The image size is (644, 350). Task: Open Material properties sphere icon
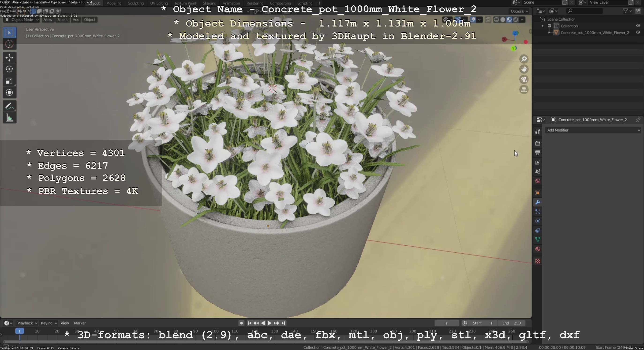pyautogui.click(x=538, y=249)
